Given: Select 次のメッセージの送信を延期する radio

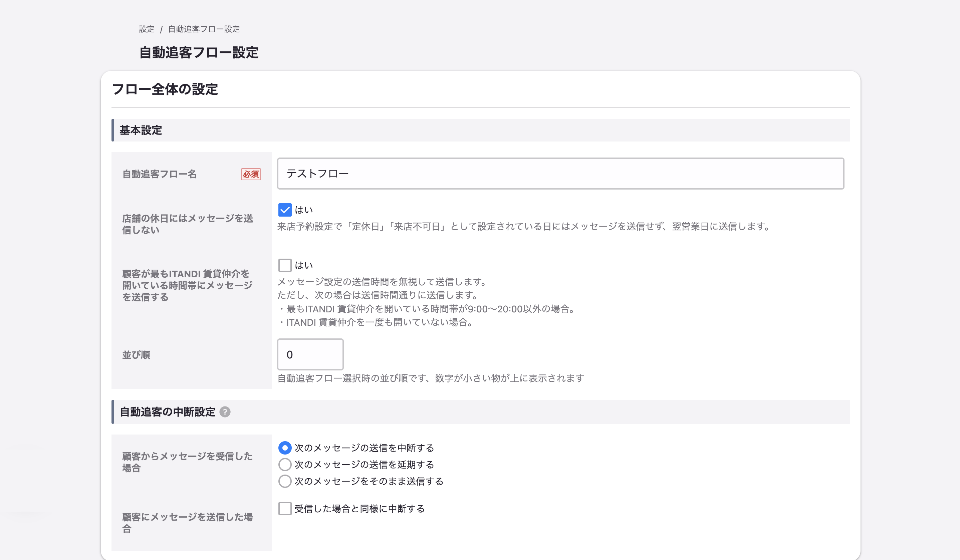Looking at the screenshot, I should (285, 465).
